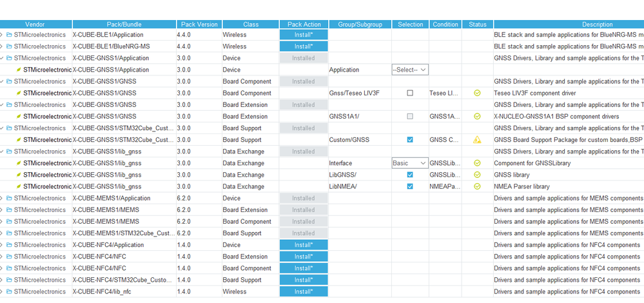
Task: Select 'Component for GNSSLibrary' description text
Action: coord(532,163)
